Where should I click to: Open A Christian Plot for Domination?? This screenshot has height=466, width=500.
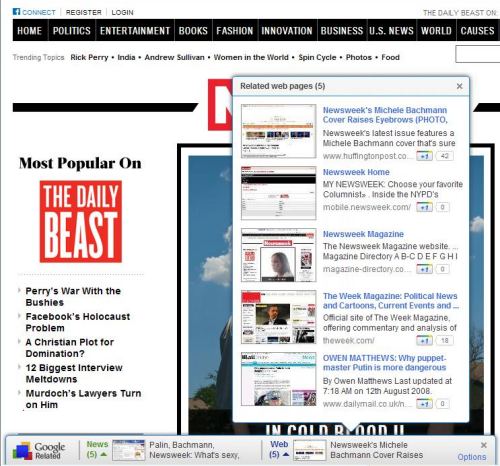(69, 348)
